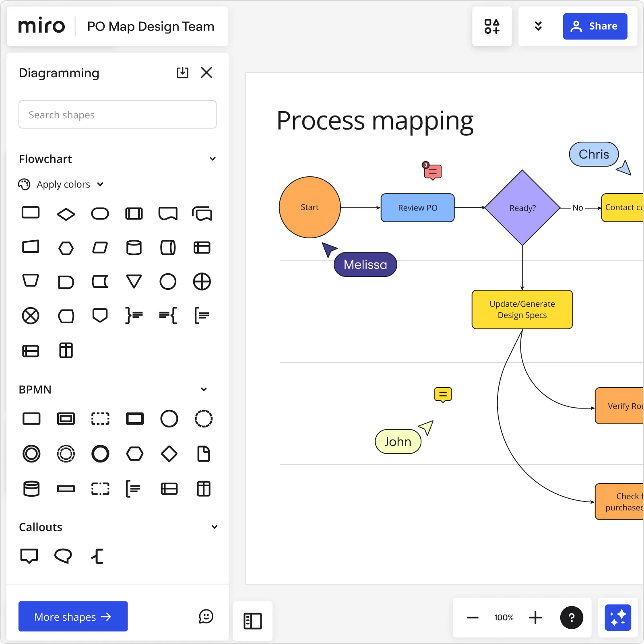Select the rounded terminator shape in Flowchart
Screen dimensions: 644x644
coord(100,214)
